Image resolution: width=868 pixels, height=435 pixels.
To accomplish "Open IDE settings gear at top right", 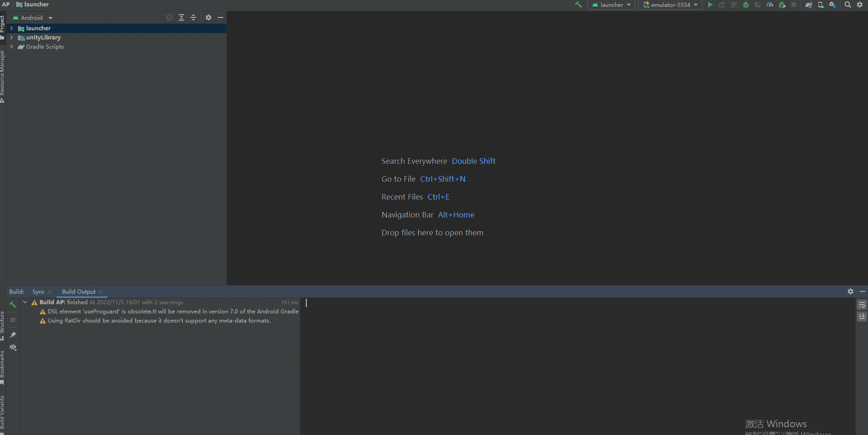I will pyautogui.click(x=860, y=5).
